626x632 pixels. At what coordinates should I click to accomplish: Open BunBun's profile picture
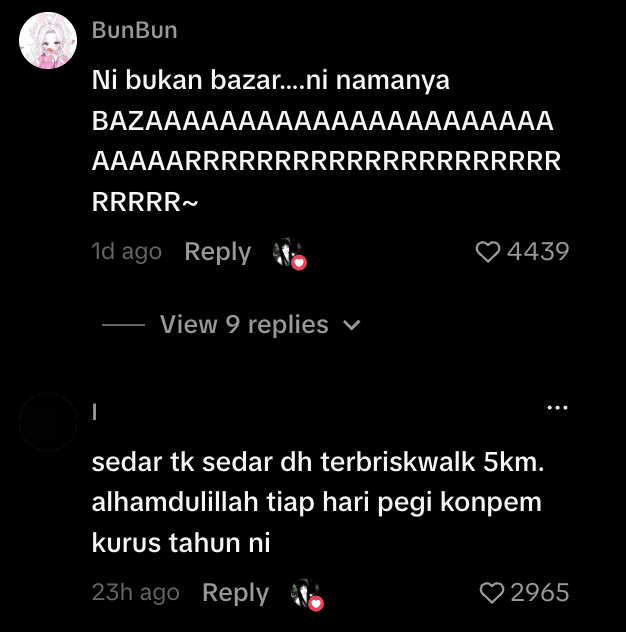pos(48,40)
